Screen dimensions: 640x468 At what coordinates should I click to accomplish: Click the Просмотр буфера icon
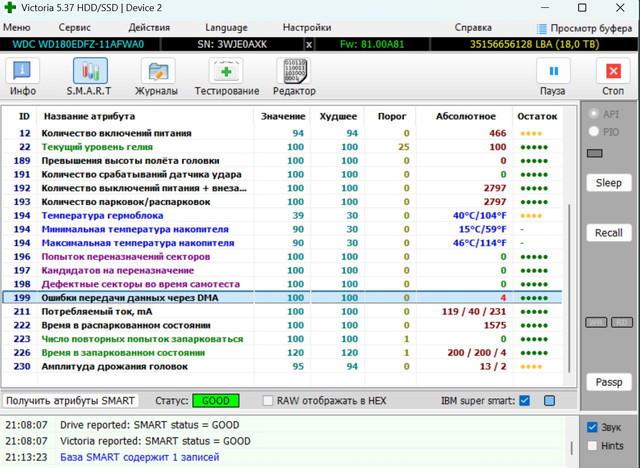coord(542,29)
